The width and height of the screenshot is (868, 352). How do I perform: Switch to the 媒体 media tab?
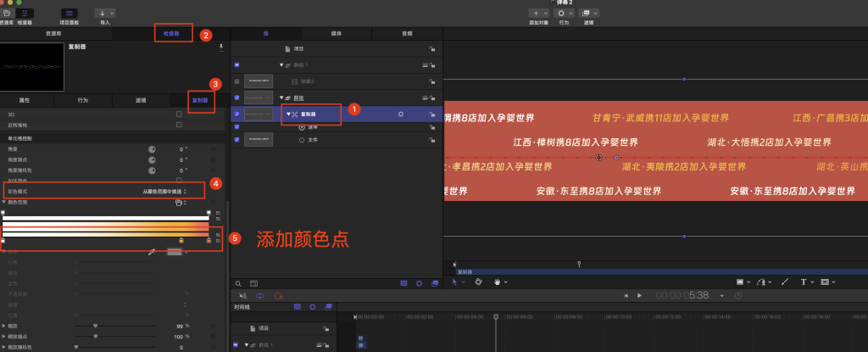[336, 34]
